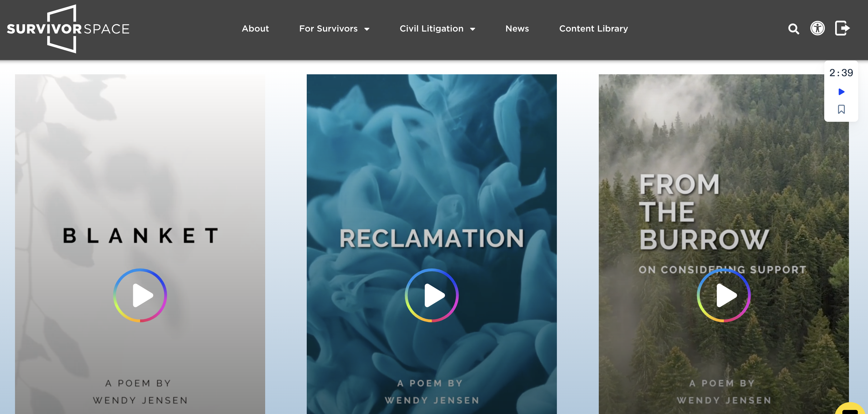Select the Reclamation thumbnail title text
The height and width of the screenshot is (414, 868).
click(x=431, y=238)
